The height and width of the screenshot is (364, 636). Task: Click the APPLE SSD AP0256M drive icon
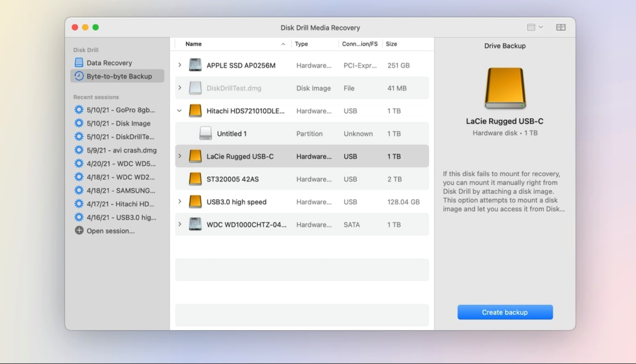tap(195, 65)
